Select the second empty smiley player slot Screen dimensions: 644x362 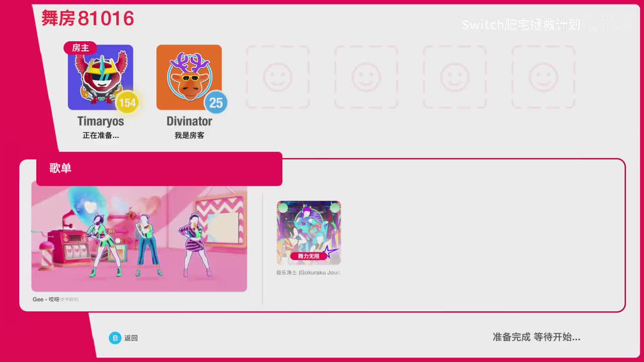coord(366,77)
